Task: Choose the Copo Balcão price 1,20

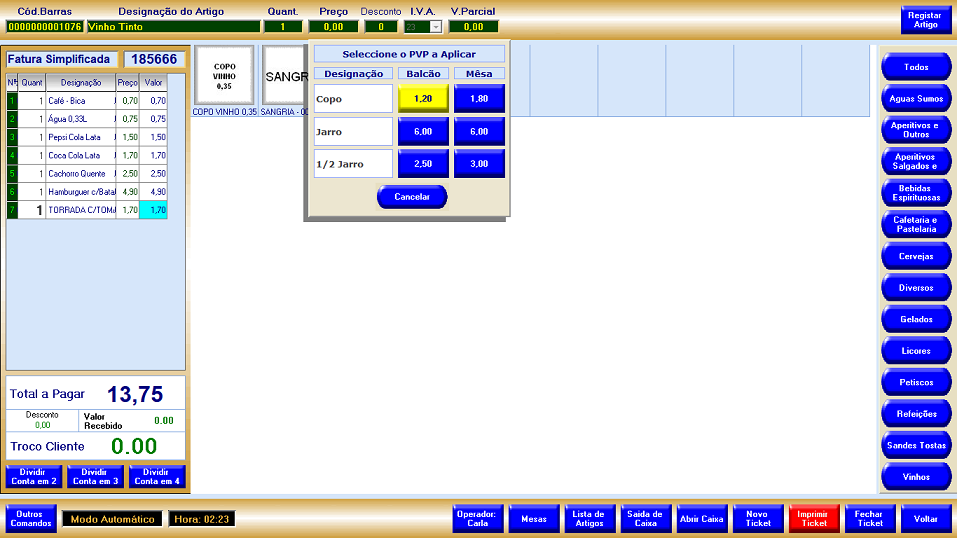Action: (423, 99)
